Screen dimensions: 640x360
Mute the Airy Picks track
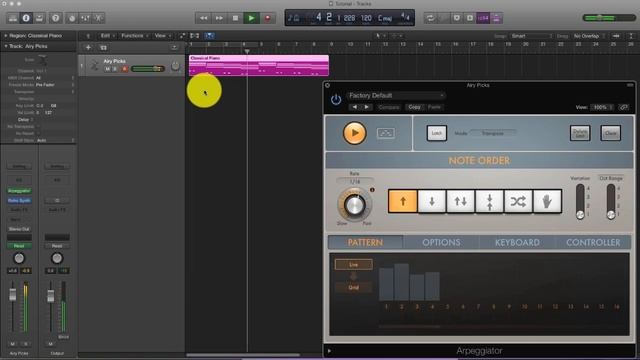tap(107, 69)
